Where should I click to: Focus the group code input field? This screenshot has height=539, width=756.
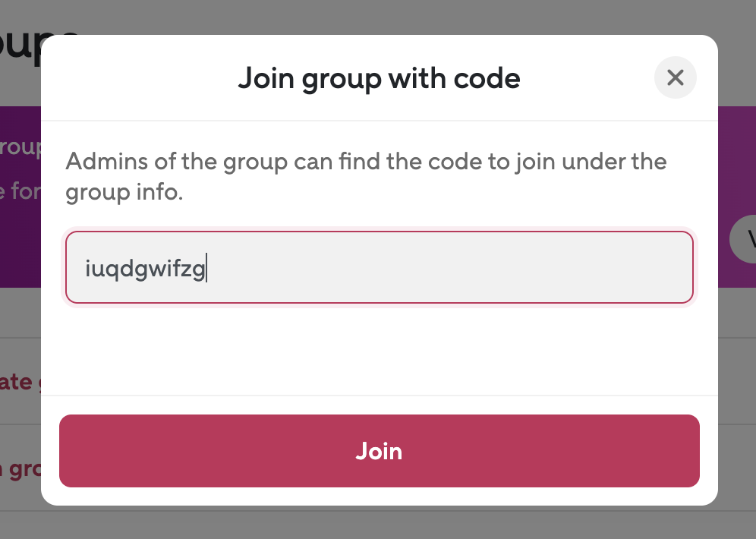(x=380, y=267)
